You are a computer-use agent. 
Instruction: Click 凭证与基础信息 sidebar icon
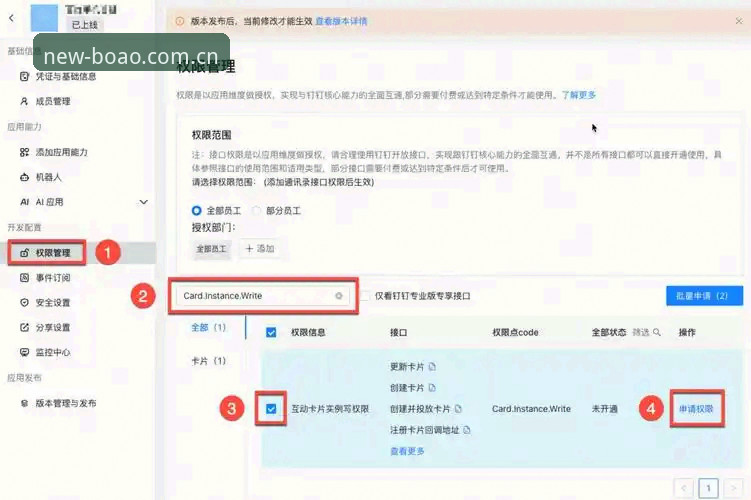(24, 77)
